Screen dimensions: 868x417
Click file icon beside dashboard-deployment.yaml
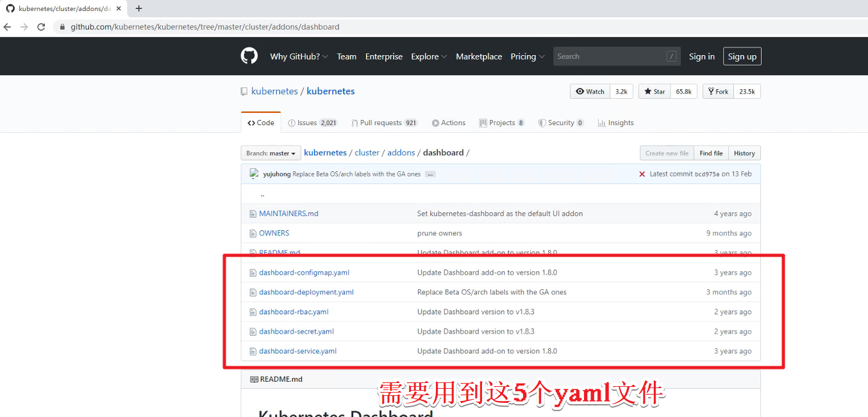coord(253,292)
